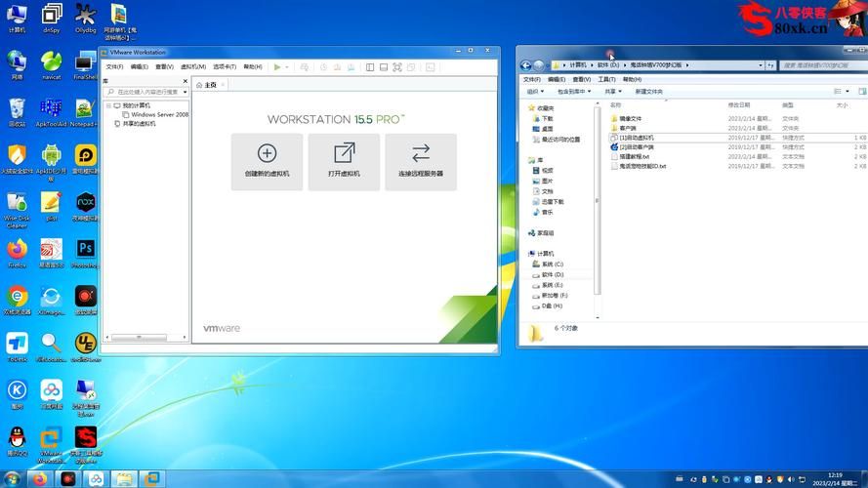Click the Explorer forward navigation arrow
The height and width of the screenshot is (488, 868).
[538, 65]
